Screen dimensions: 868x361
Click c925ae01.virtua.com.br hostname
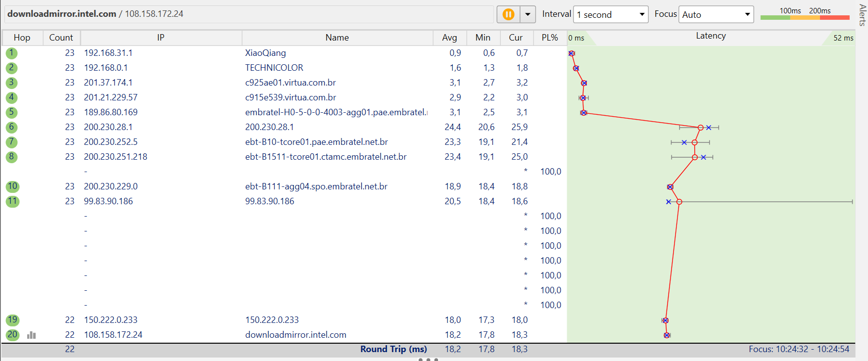(x=290, y=83)
